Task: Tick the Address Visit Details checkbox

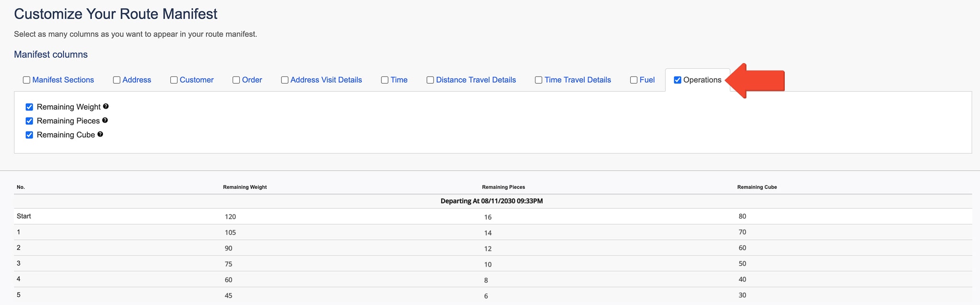Action: (x=285, y=80)
